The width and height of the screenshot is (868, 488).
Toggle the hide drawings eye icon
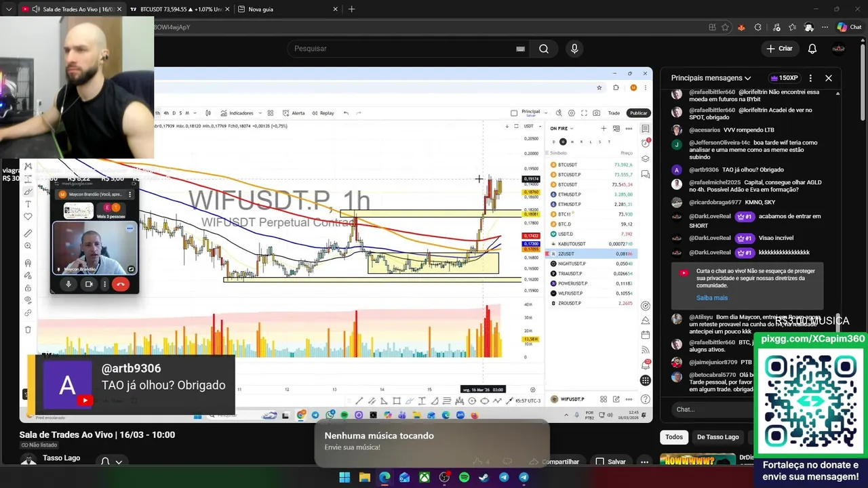pyautogui.click(x=28, y=300)
